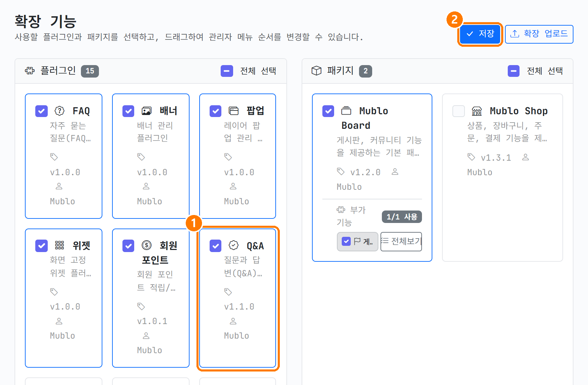Viewport: 588px width, 385px height.
Task: Uncheck the Q&A plugin checkbox
Action: point(215,246)
